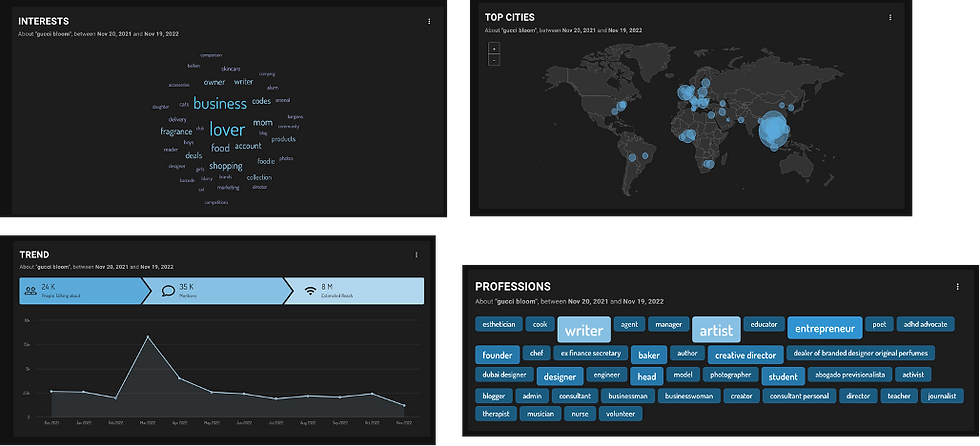This screenshot has width=980, height=446.
Task: Click the 'journalist' profession tag
Action: click(x=941, y=395)
